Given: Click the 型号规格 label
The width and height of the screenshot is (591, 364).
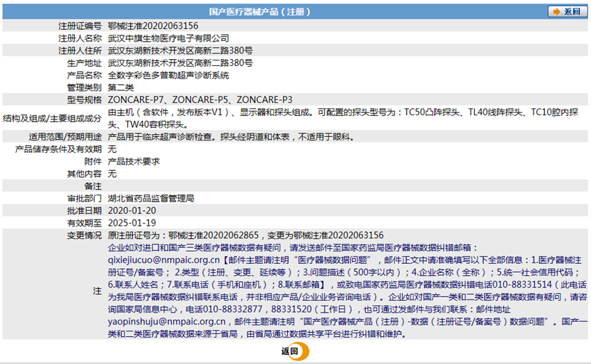Looking at the screenshot, I should [84, 100].
